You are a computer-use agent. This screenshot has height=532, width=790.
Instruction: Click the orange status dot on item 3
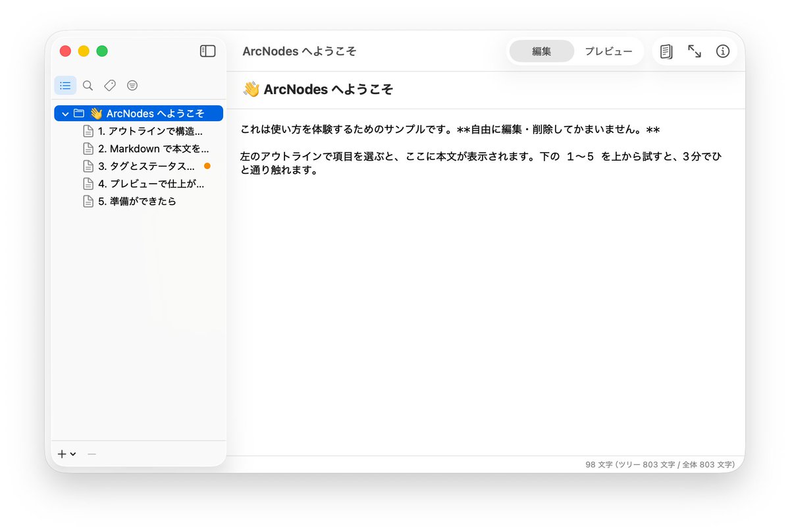(x=207, y=166)
